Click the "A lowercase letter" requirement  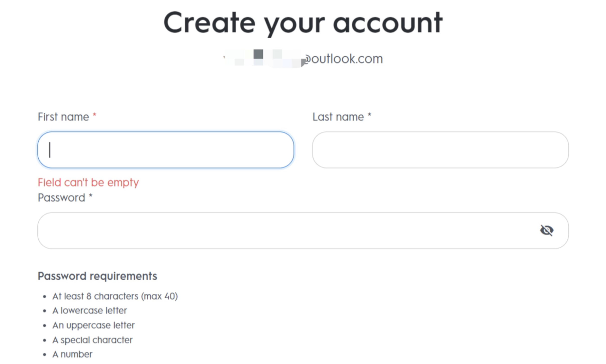pyautogui.click(x=89, y=311)
